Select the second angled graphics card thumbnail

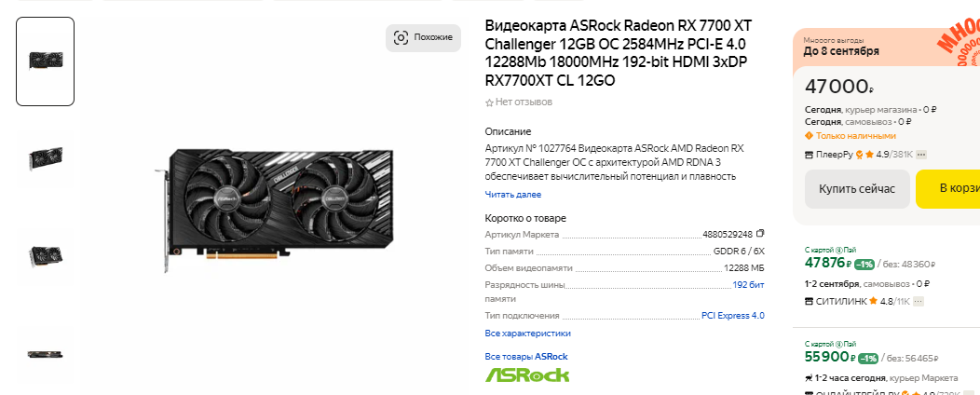[x=45, y=158]
